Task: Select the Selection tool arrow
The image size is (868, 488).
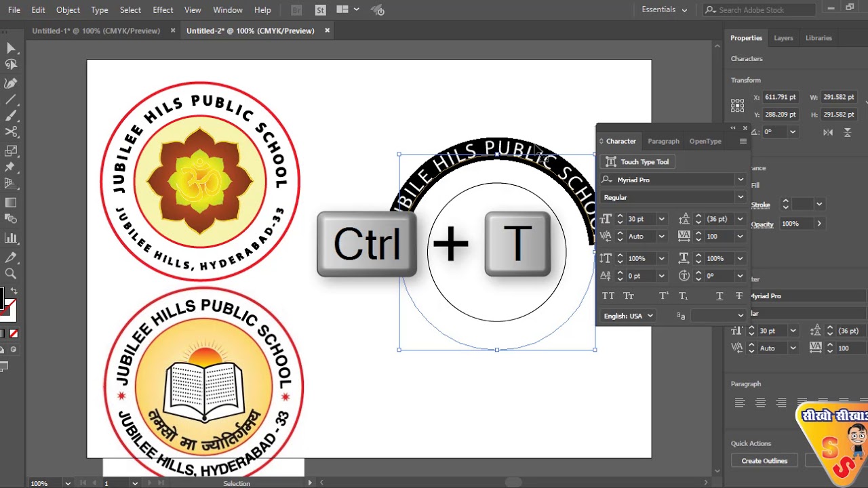Action: pos(11,47)
